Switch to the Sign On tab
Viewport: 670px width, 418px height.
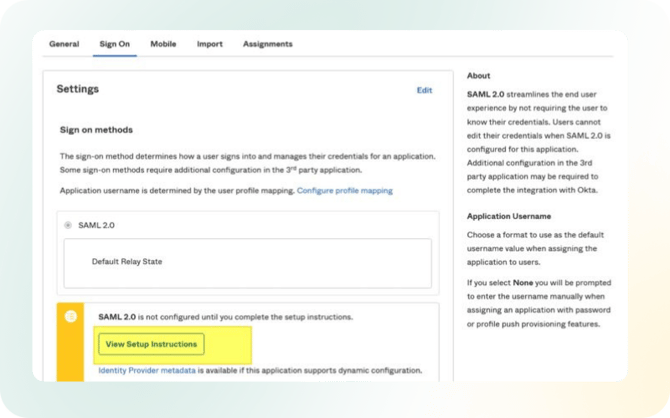pyautogui.click(x=115, y=44)
